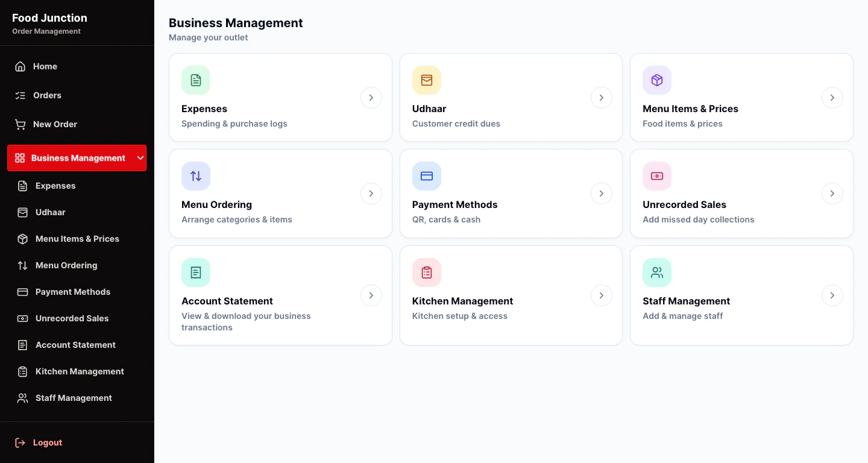Select New Order in the sidebar
This screenshot has width=868, height=463.
tap(77, 124)
